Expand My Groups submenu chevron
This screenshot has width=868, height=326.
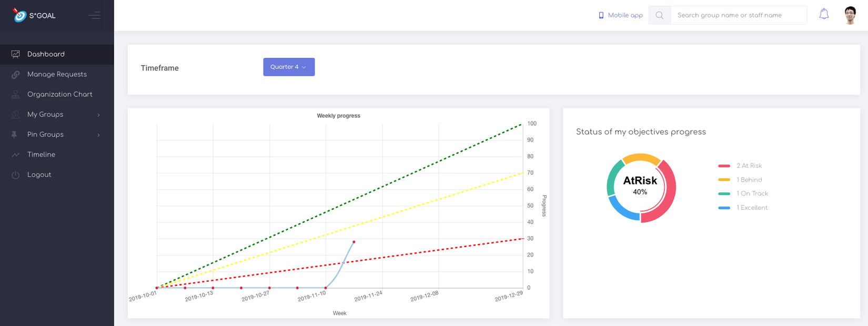(98, 115)
